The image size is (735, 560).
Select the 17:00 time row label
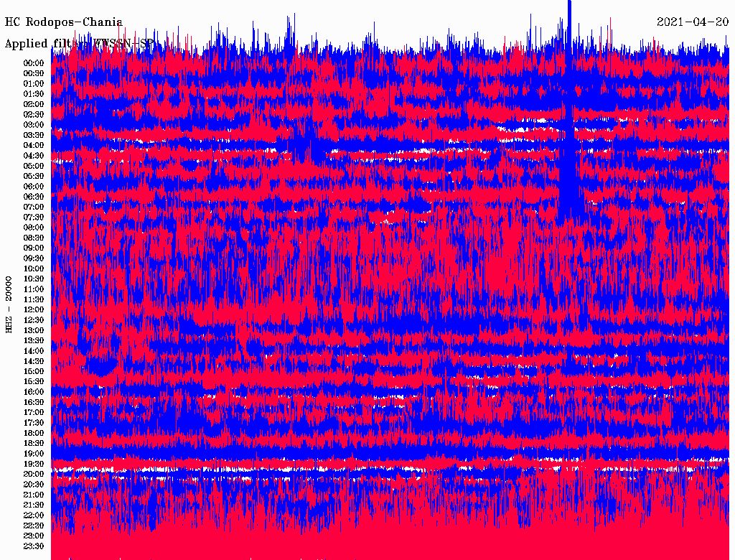[x=34, y=413]
